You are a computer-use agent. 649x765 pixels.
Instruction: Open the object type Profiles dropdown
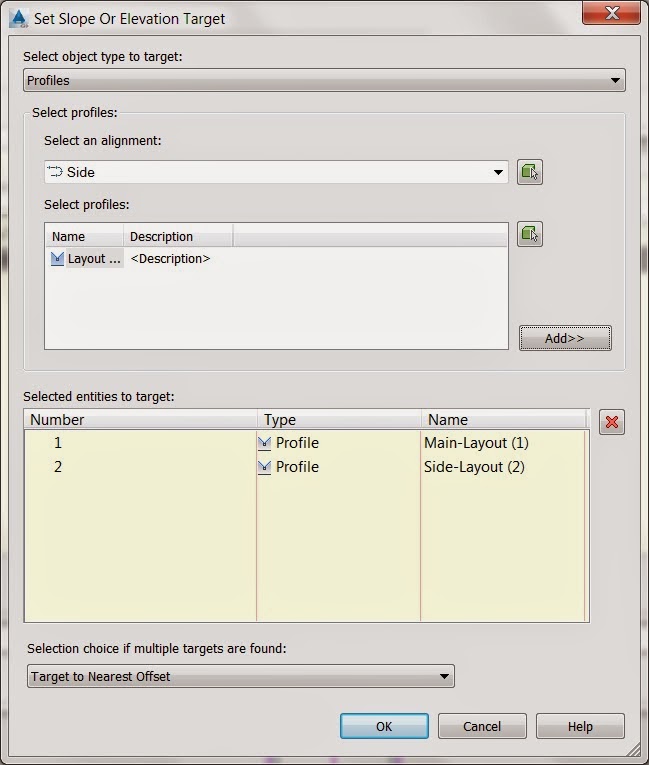324,80
